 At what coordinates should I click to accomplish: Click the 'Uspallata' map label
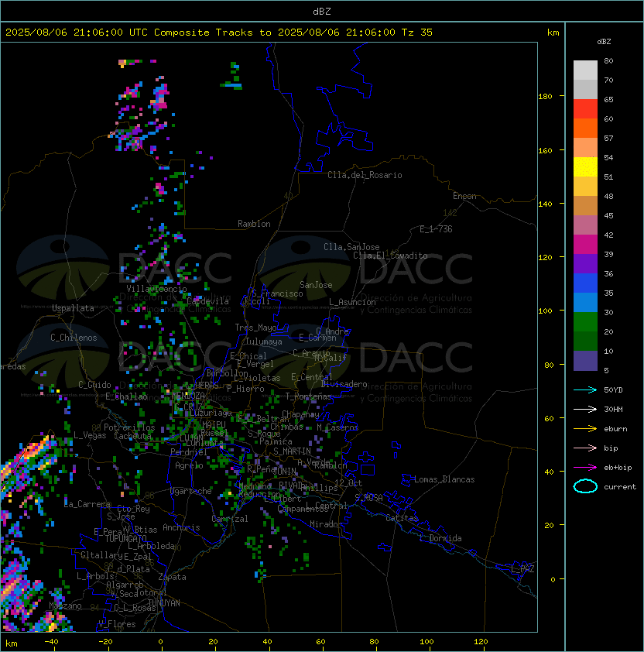(x=73, y=308)
